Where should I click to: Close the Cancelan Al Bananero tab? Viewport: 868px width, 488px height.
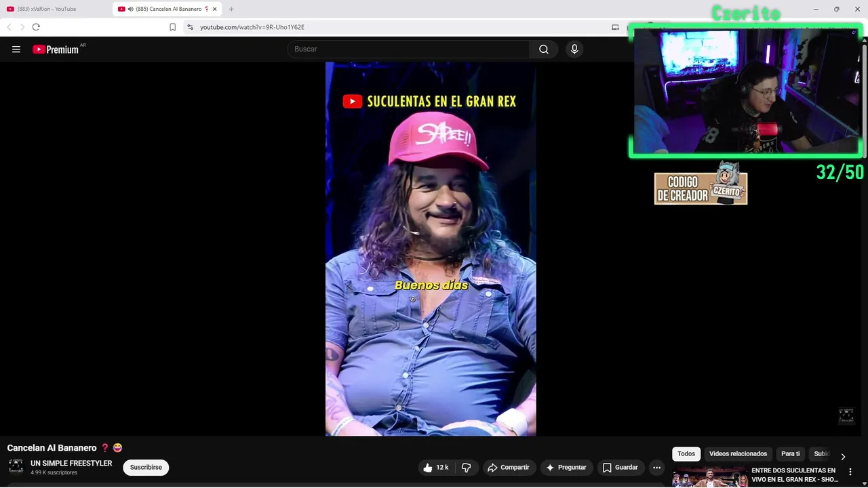tap(215, 9)
